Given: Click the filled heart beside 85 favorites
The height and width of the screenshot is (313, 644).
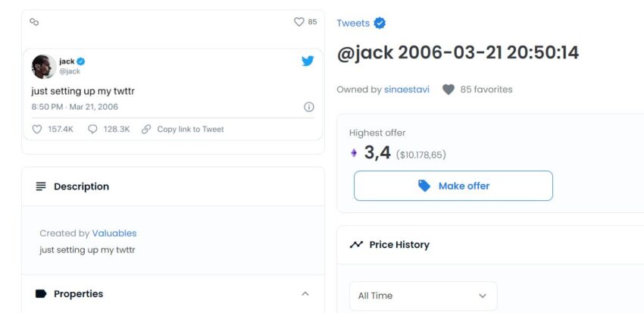Looking at the screenshot, I should tap(449, 89).
